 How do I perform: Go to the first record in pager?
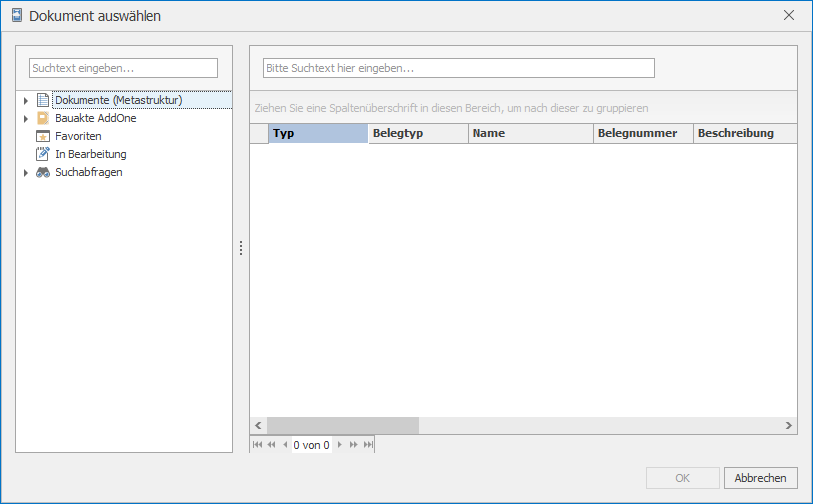coord(257,445)
